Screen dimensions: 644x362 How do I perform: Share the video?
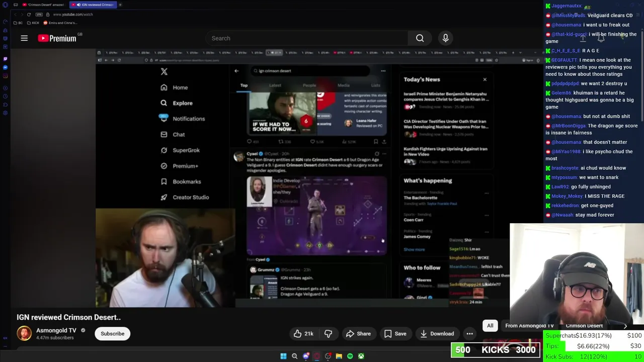point(358,334)
